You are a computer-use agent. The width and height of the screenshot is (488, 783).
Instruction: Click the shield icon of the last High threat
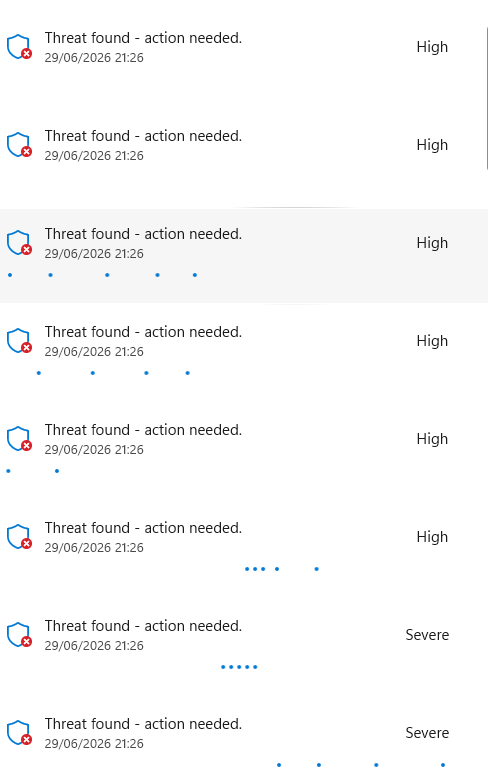click(19, 536)
